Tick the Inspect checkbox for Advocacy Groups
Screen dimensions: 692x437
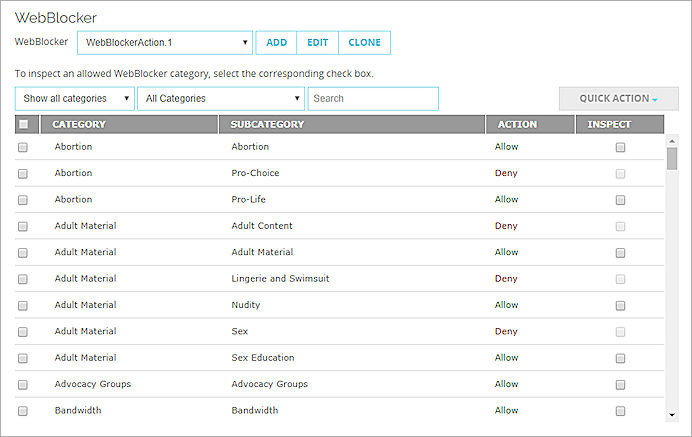[620, 384]
